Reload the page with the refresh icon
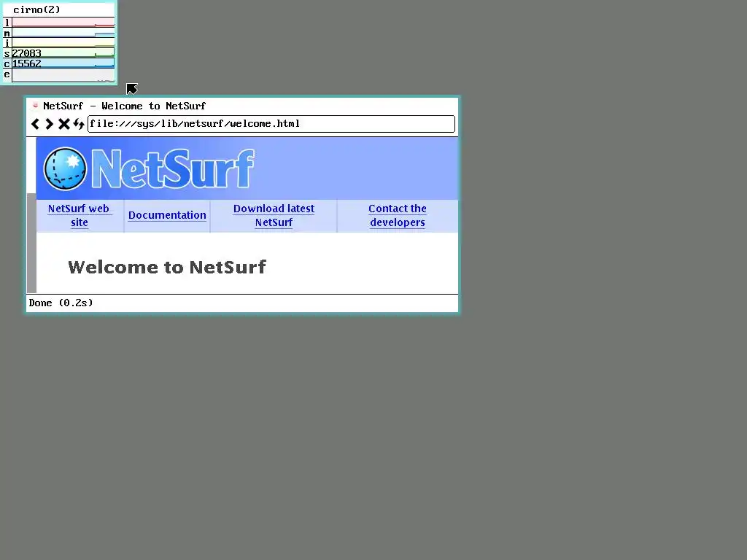Image resolution: width=747 pixels, height=560 pixels. tap(79, 124)
